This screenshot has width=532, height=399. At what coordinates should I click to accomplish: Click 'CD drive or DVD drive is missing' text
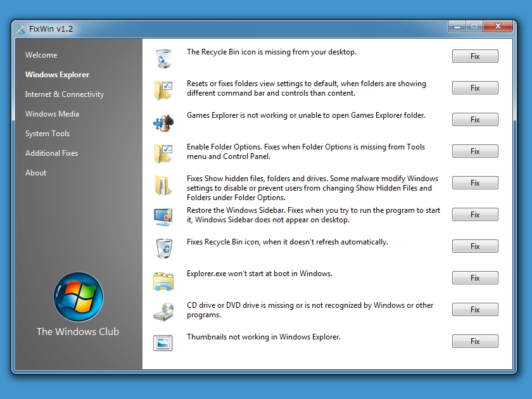coord(310,310)
